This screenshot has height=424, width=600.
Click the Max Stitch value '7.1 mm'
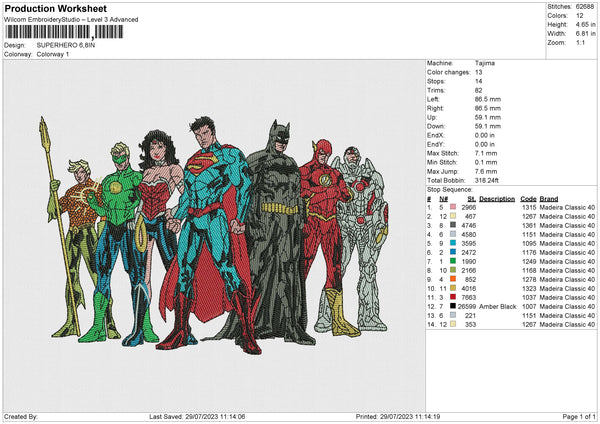[486, 153]
